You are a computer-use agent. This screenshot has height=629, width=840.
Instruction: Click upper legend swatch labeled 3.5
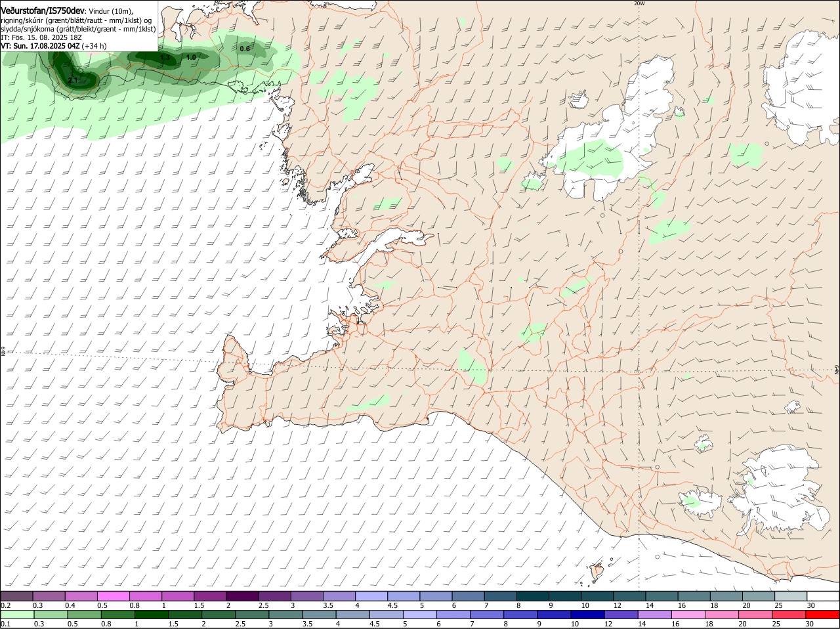[339, 596]
